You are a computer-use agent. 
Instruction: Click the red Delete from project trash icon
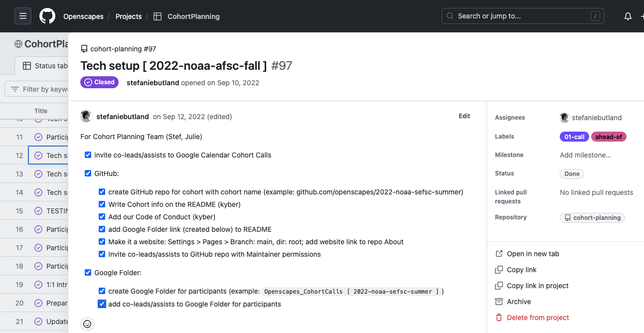click(499, 318)
